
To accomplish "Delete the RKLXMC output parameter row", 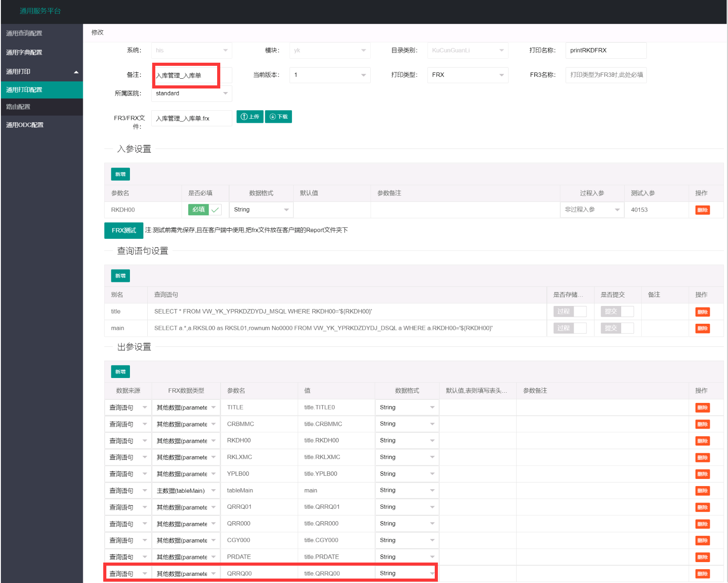I will 702,458.
